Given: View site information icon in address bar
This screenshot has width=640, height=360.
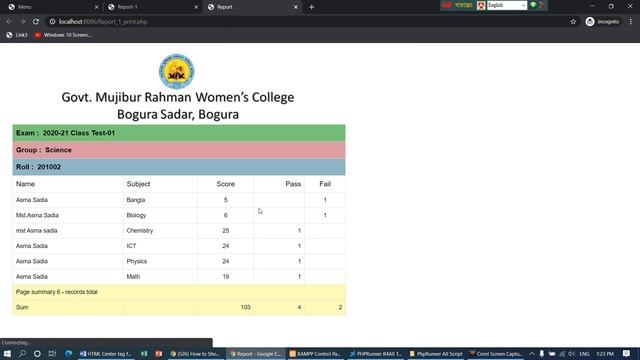Looking at the screenshot, I should tap(52, 22).
